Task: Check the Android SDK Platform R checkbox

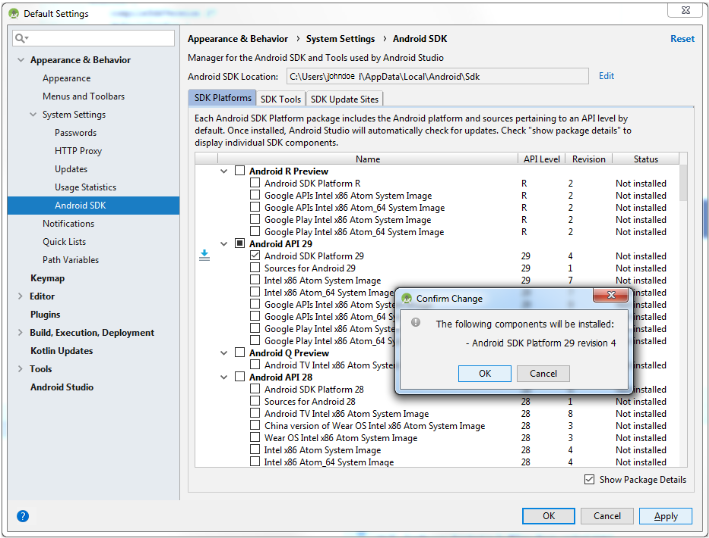Action: tap(255, 183)
